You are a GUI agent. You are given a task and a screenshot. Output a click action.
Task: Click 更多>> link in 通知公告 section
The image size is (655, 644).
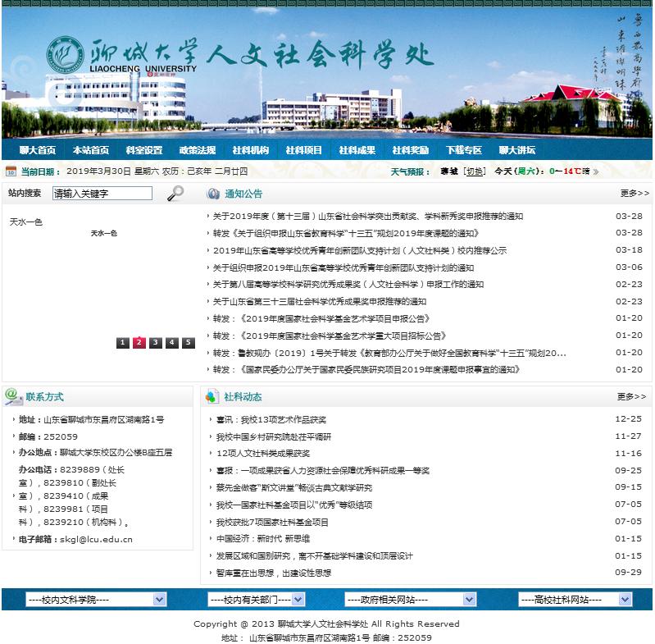[634, 194]
